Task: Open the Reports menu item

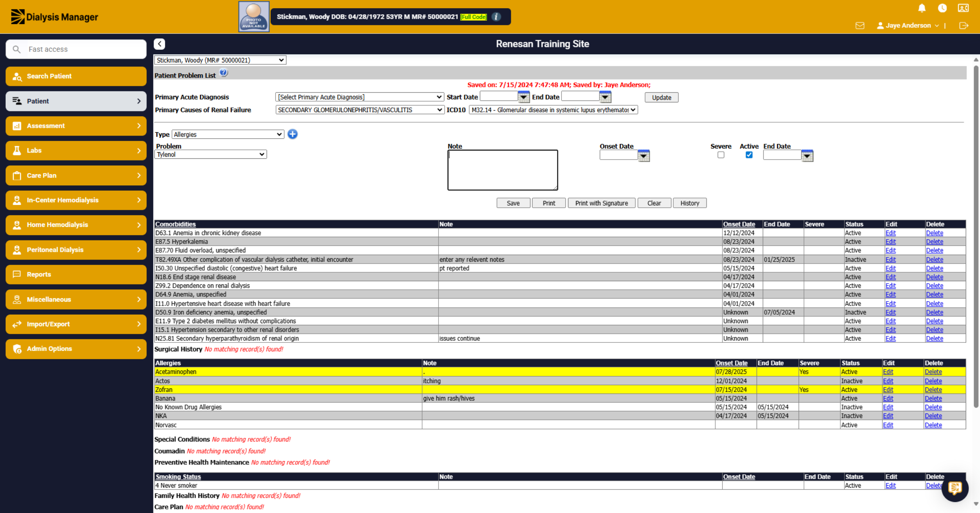Action: pos(76,274)
